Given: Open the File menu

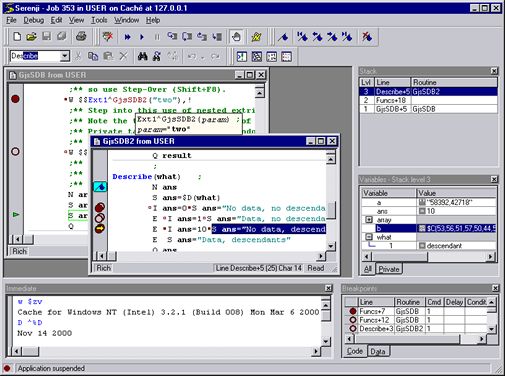Looking at the screenshot, I should tap(11, 20).
